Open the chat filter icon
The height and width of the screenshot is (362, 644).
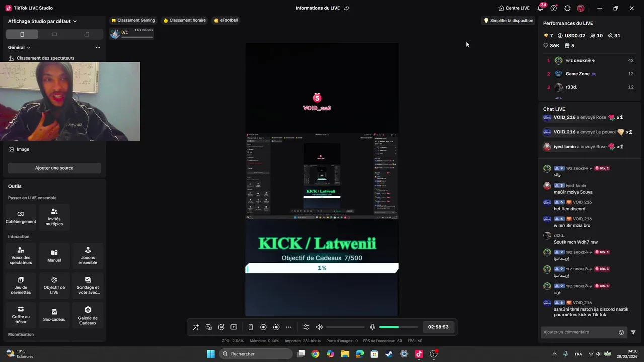[x=633, y=332]
